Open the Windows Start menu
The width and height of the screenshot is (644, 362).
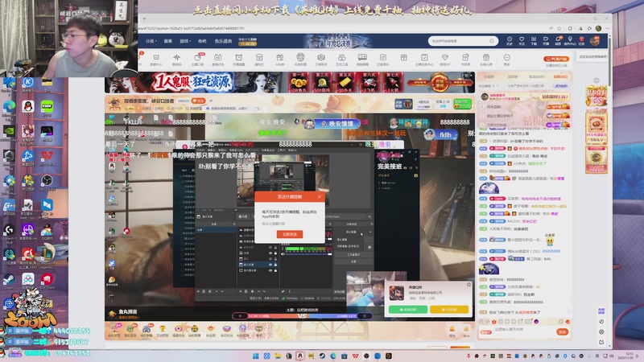coord(255,356)
